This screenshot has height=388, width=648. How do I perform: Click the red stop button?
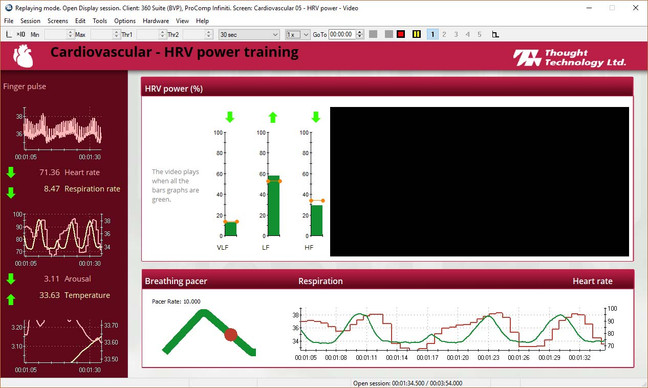400,34
